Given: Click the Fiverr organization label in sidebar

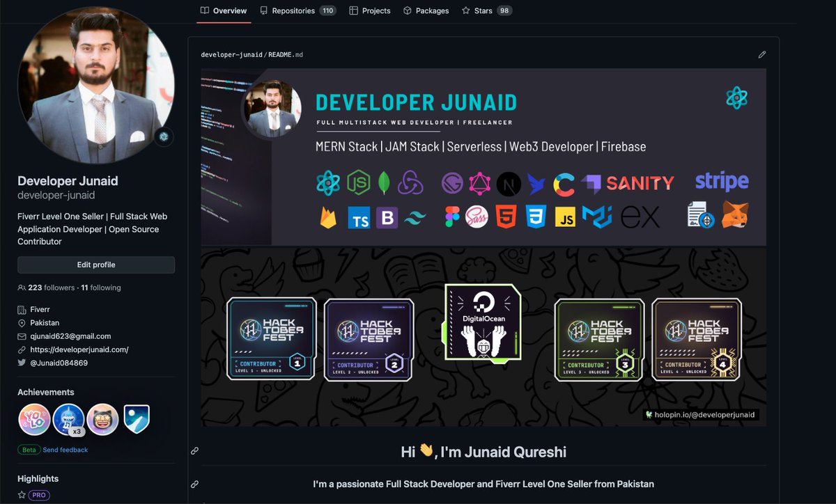Looking at the screenshot, I should [40, 309].
